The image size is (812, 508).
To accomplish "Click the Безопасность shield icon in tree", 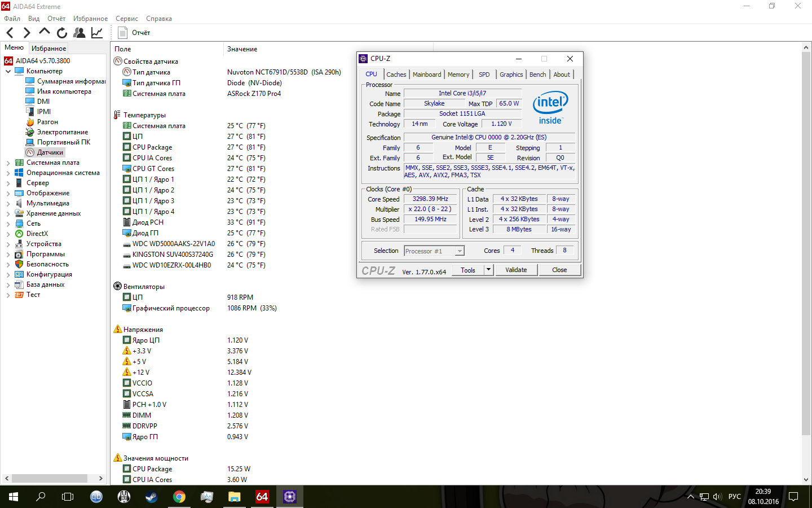I will [19, 264].
